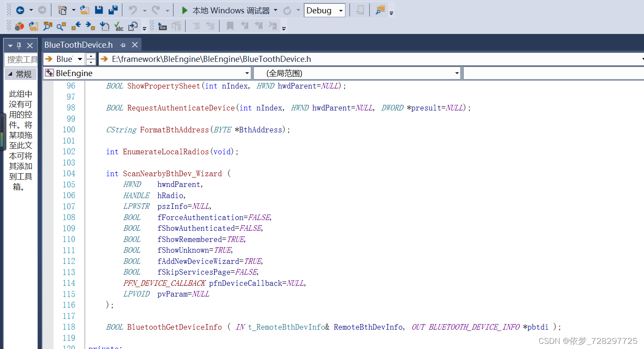Click the Find in Files folder-search icon
This screenshot has height=349, width=644.
pos(380,10)
